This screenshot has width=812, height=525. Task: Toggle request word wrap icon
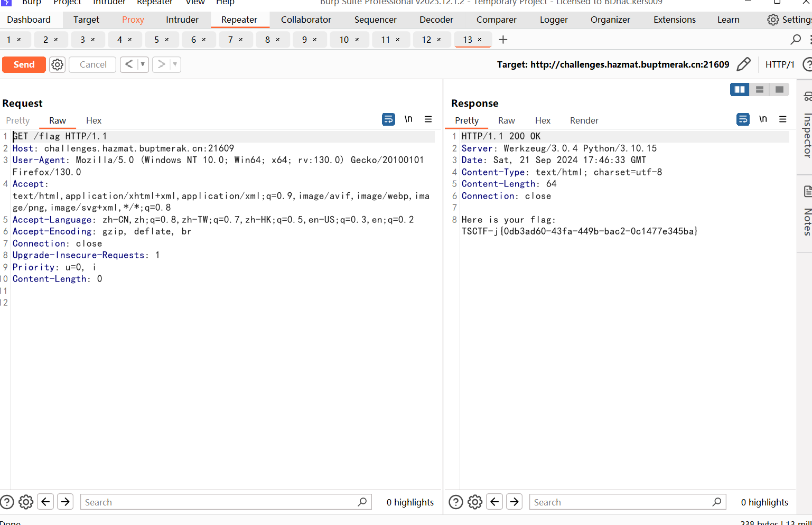(x=388, y=119)
